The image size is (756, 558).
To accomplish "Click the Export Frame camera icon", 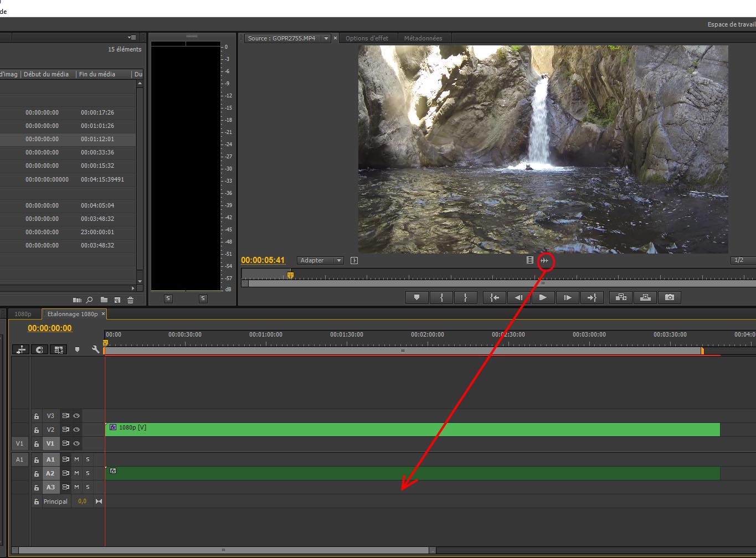I will (670, 298).
